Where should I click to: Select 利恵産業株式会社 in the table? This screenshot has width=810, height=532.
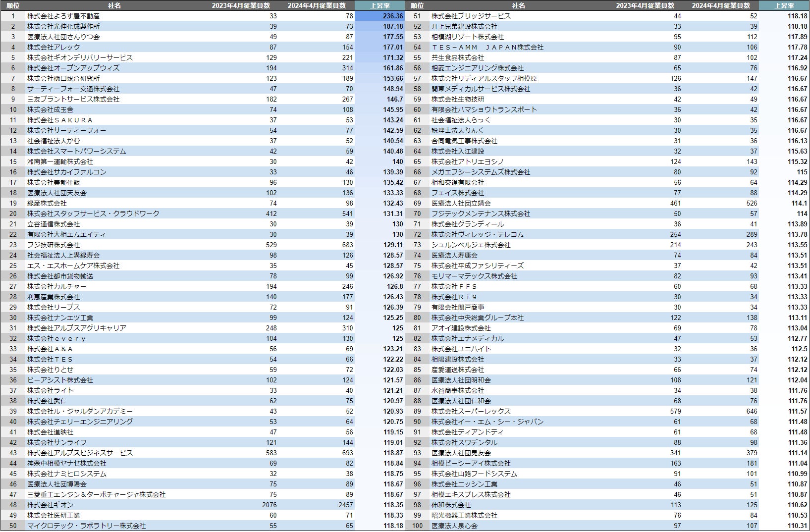point(54,297)
